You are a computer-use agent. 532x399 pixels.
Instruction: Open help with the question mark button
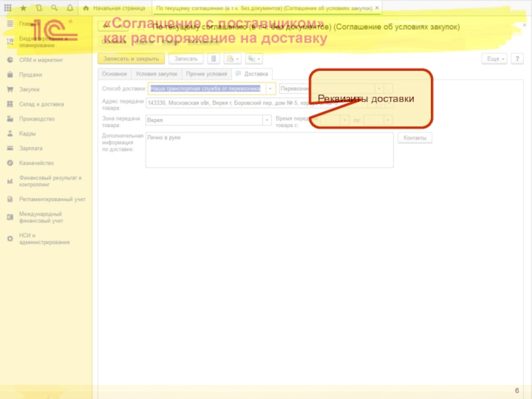pyautogui.click(x=517, y=59)
